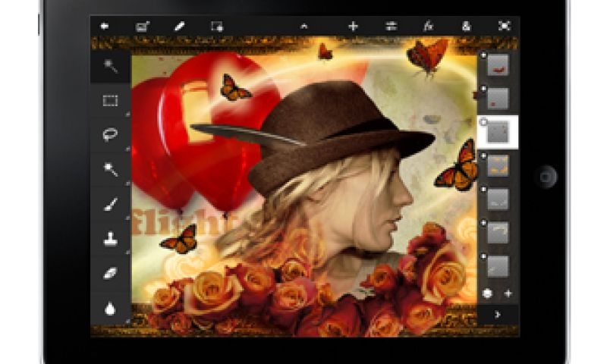Select the Magic Wand tool below the Lasso
Viewport: 607px width, 364px height.
pyautogui.click(x=111, y=169)
